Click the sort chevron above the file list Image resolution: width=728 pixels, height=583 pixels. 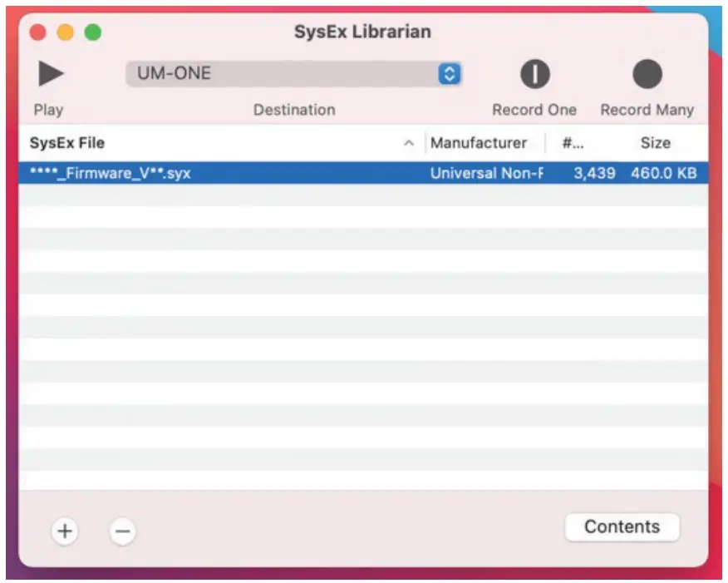pos(409,142)
